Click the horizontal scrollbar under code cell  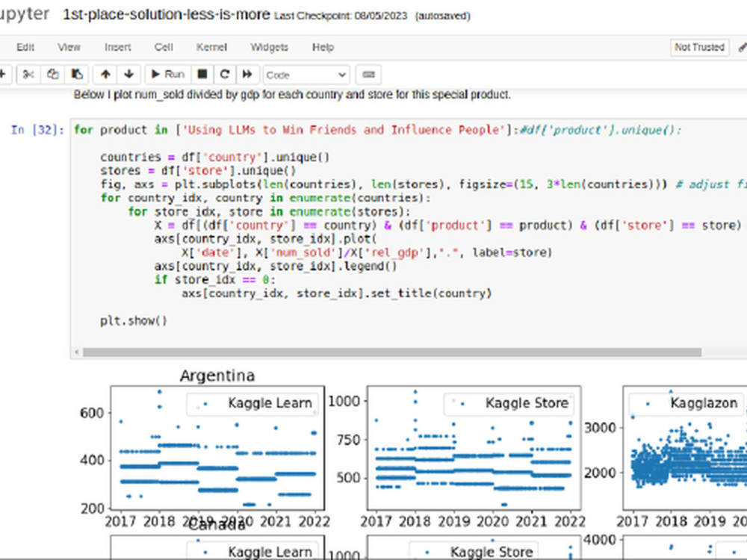point(391,352)
